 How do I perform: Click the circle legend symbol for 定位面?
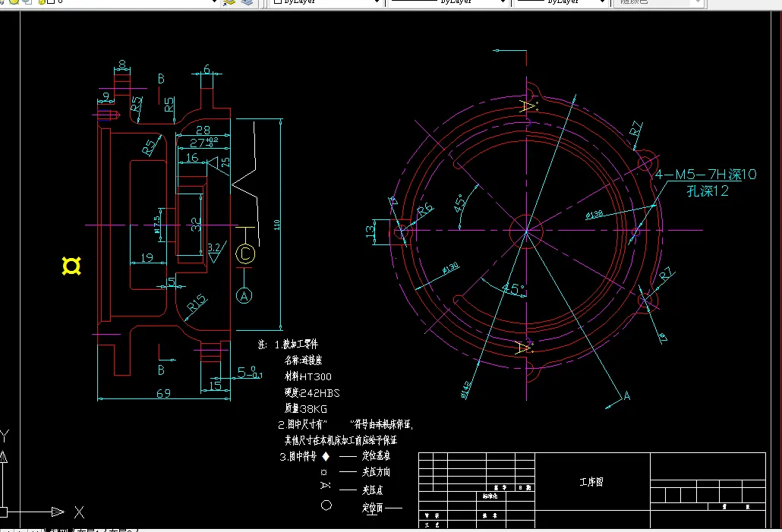pos(326,505)
